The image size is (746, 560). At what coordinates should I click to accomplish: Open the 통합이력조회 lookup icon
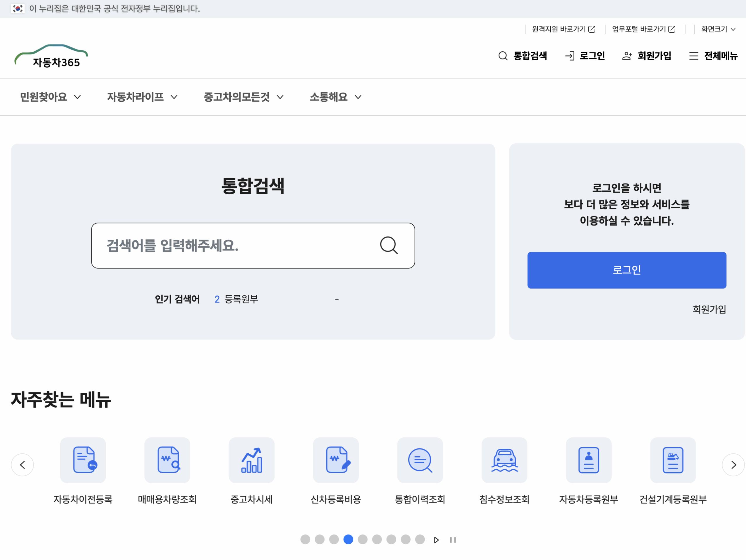point(420,460)
